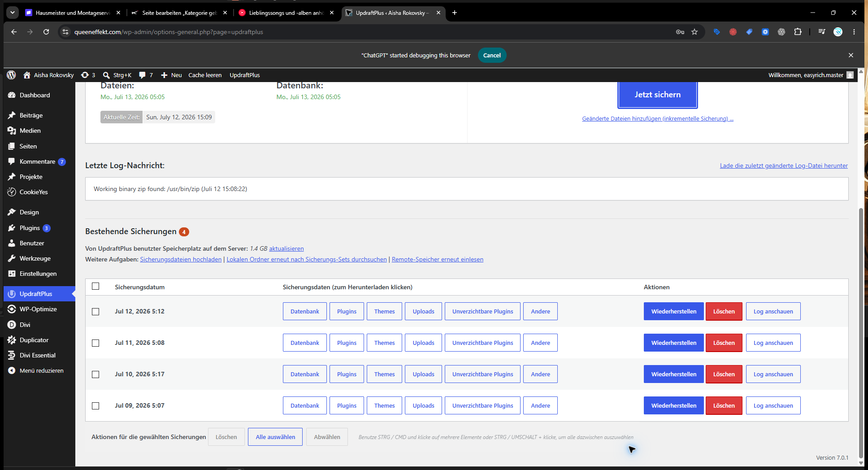This screenshot has height=470, width=868.
Task: Click the page vertical scrollbar
Action: tap(861, 334)
